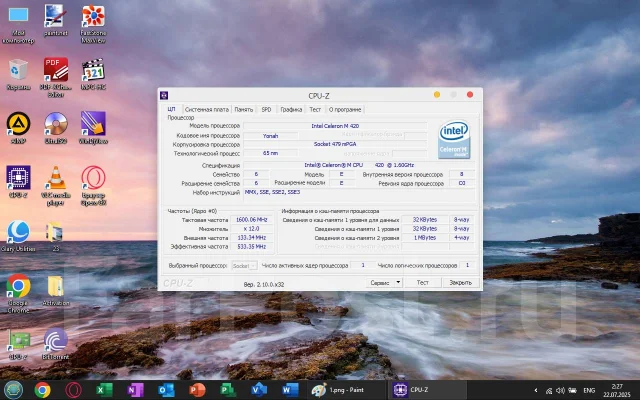
Task: Click the ENG language indicator
Action: [x=589, y=391]
